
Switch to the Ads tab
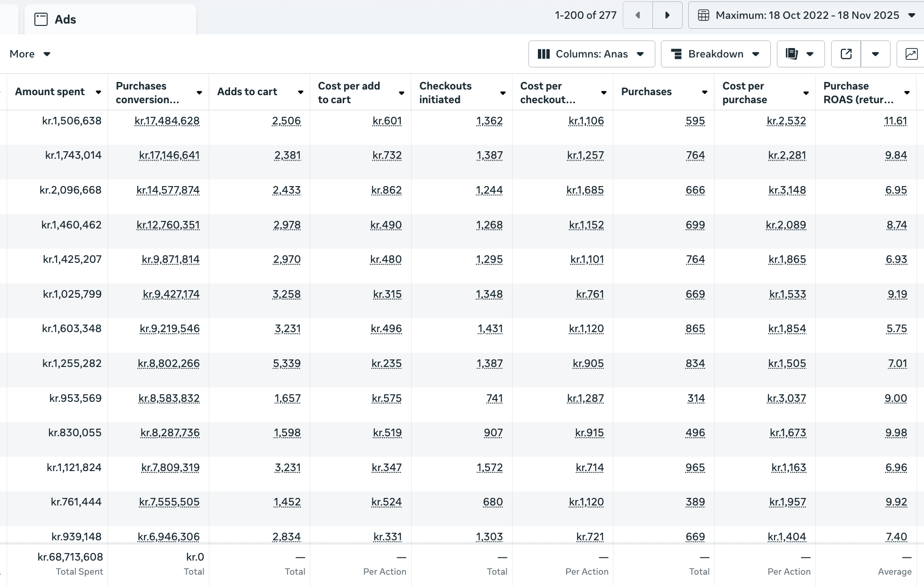tap(65, 19)
